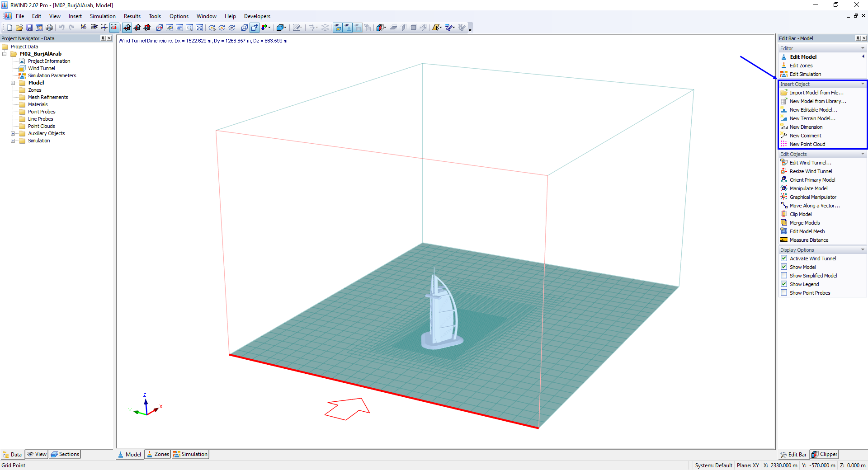The height and width of the screenshot is (470, 868).
Task: Toggle the Show Model checkbox
Action: [x=784, y=267]
